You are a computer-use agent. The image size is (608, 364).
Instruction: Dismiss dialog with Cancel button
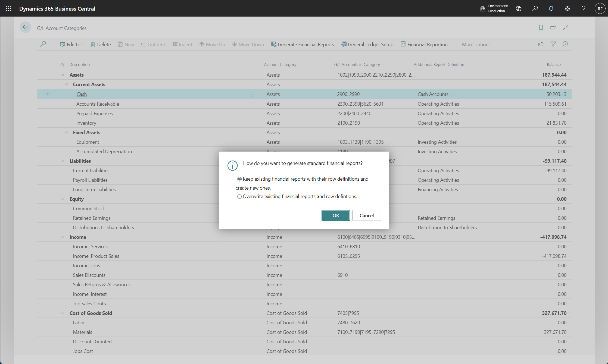click(367, 215)
